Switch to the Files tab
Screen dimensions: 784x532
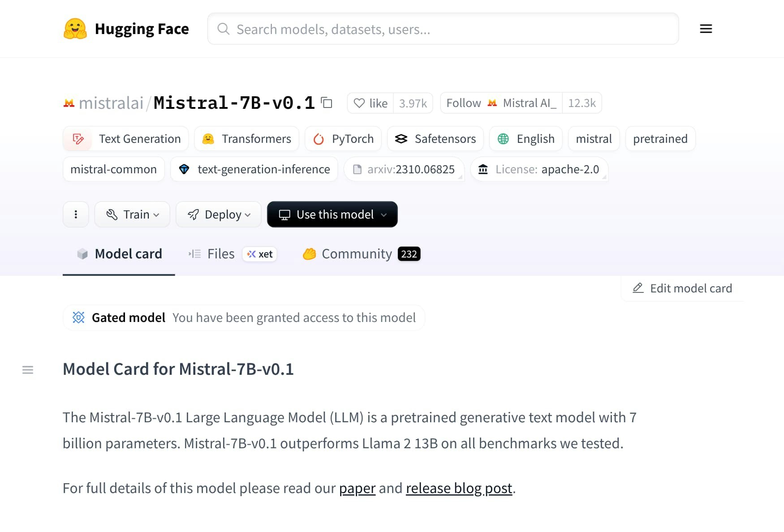pos(221,254)
